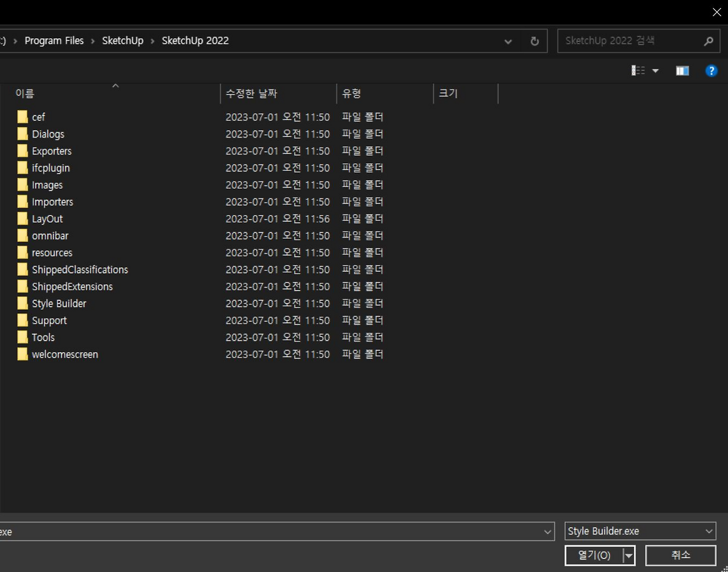Image resolution: width=728 pixels, height=572 pixels.
Task: Select the cef folder name
Action: pos(39,117)
